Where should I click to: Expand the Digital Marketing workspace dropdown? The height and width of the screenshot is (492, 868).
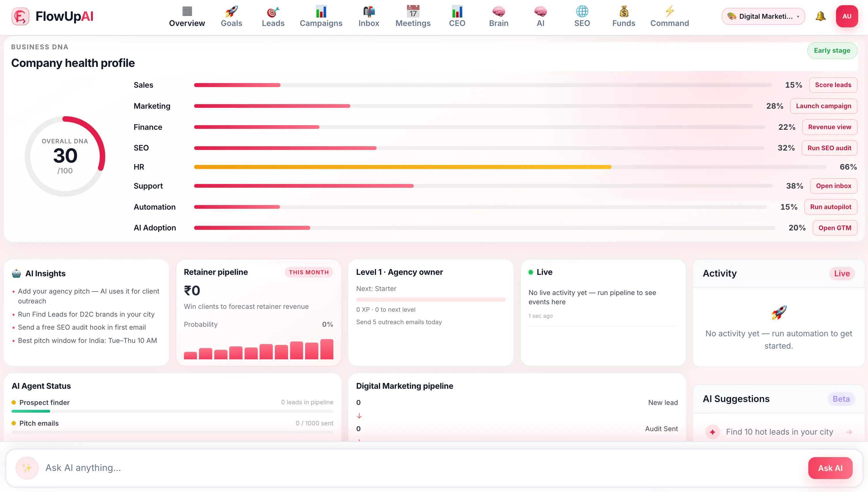pyautogui.click(x=763, y=16)
